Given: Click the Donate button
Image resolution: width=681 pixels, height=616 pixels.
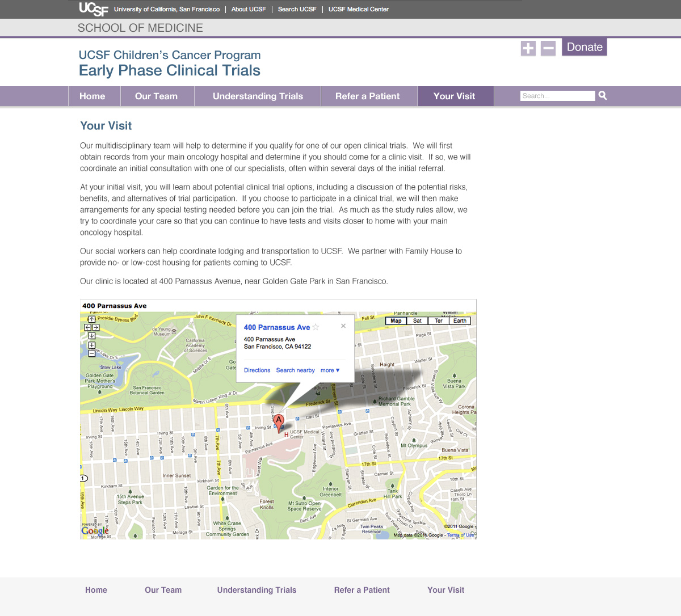Looking at the screenshot, I should [585, 47].
